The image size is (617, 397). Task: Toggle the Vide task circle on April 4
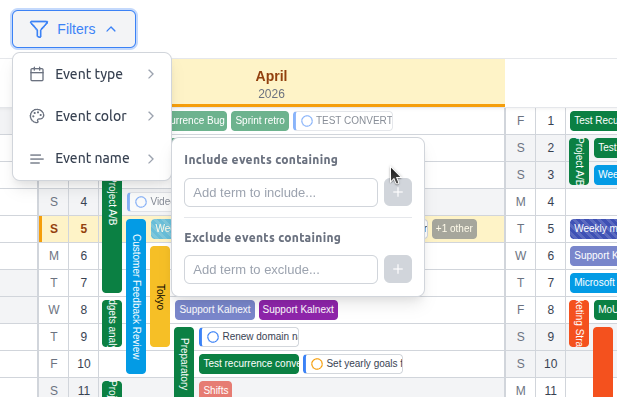point(141,202)
